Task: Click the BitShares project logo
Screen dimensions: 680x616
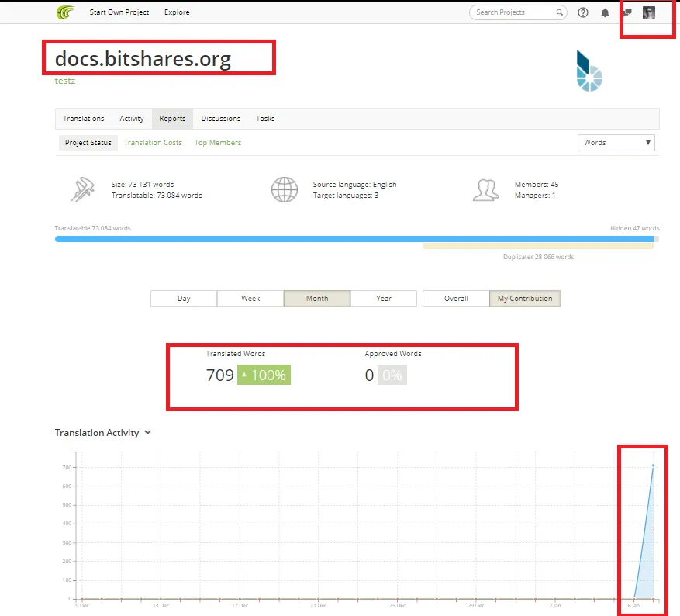Action: [589, 71]
